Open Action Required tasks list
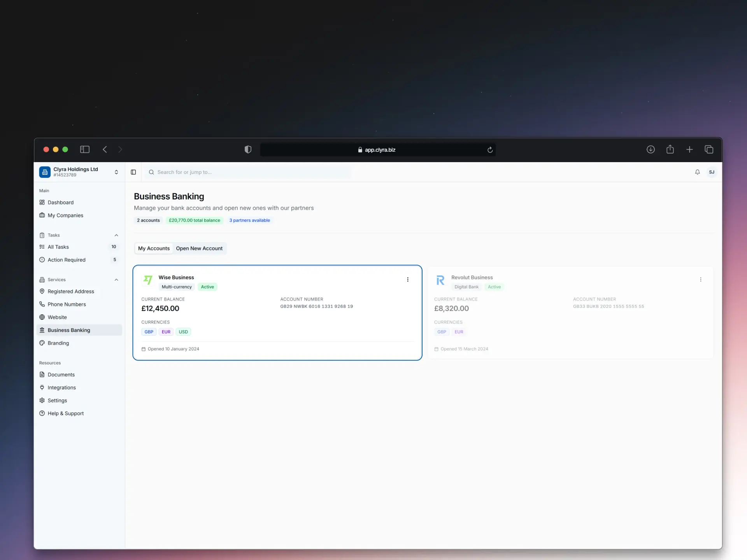This screenshot has height=560, width=747. [x=67, y=260]
